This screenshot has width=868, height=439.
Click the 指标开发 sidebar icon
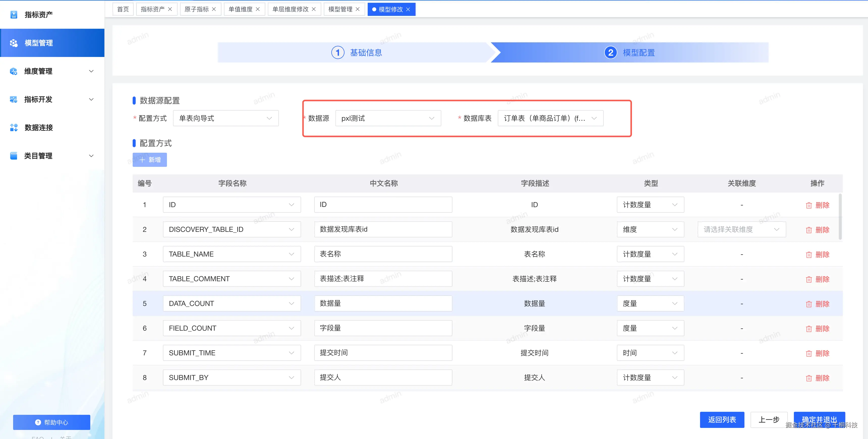click(x=14, y=99)
